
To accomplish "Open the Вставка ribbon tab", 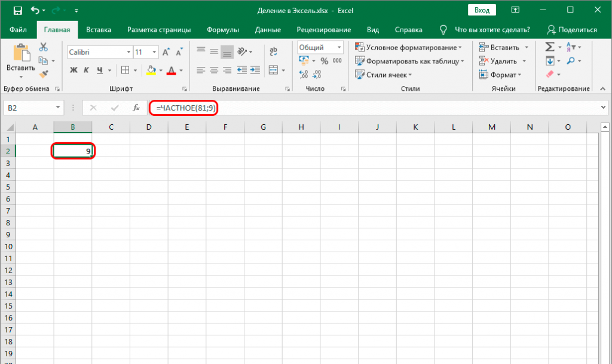I will (x=99, y=30).
